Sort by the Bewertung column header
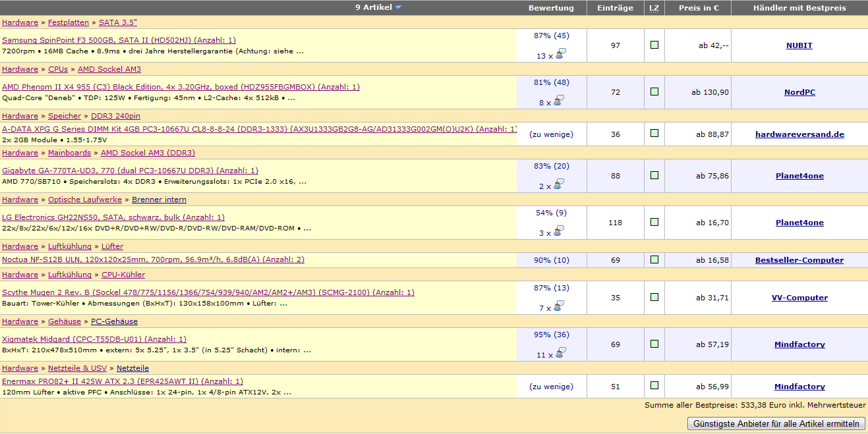This screenshot has height=434, width=868. (551, 8)
